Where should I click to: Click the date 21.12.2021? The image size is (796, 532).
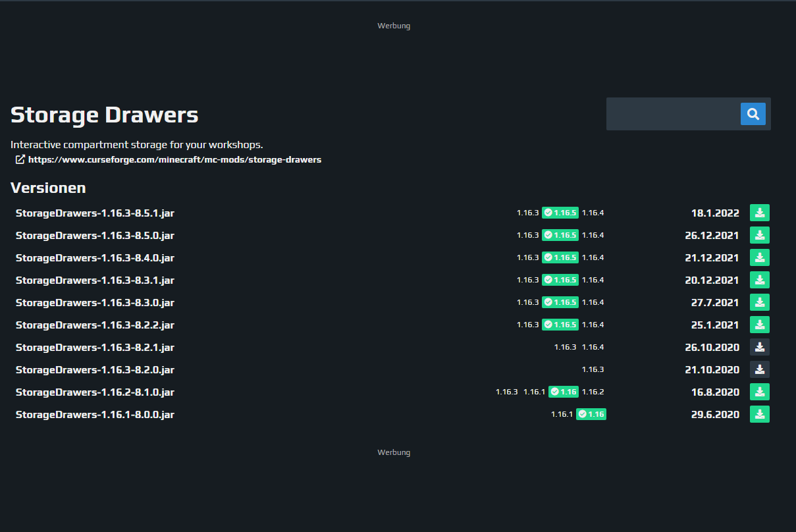tap(712, 257)
